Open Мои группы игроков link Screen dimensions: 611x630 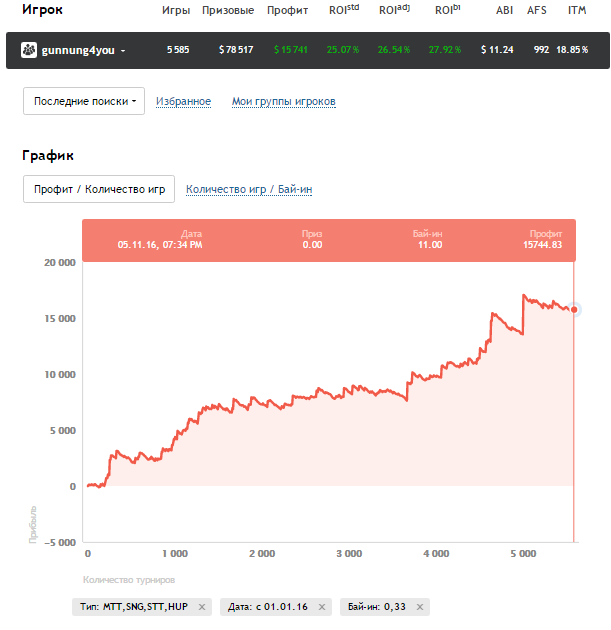pos(283,102)
